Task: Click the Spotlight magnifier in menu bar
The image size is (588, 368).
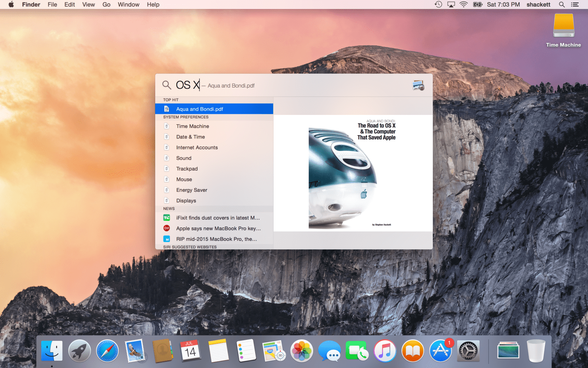Action: click(x=562, y=5)
